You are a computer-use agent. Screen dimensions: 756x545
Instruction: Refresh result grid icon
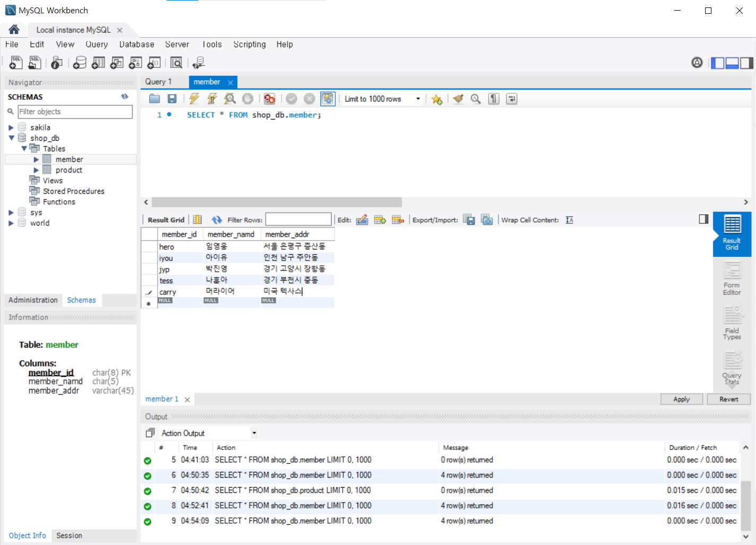click(x=216, y=220)
